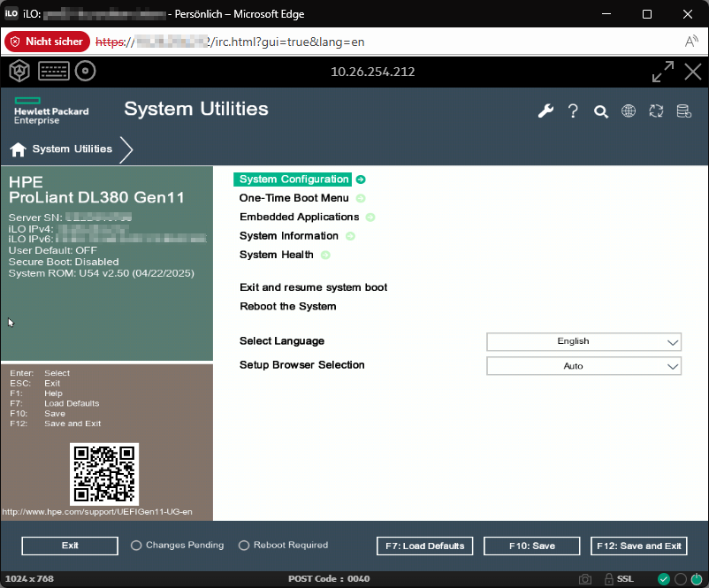Click the Setup Browser Selection label
709x588 pixels.
pyautogui.click(x=301, y=365)
